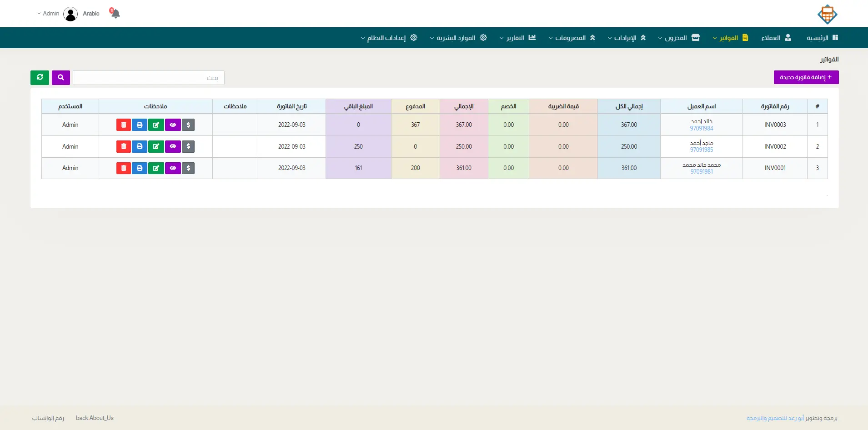The image size is (868, 430).
Task: Click the company logo at top right
Action: [827, 15]
